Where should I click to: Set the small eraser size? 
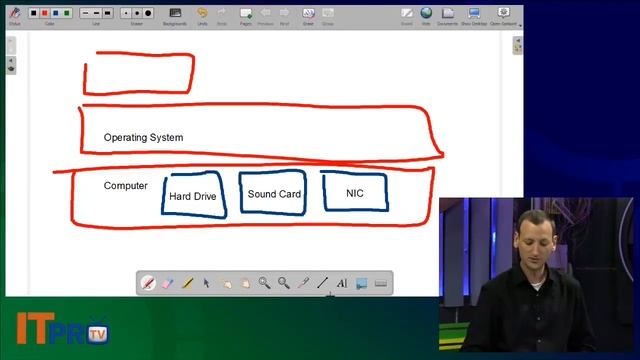pos(126,13)
